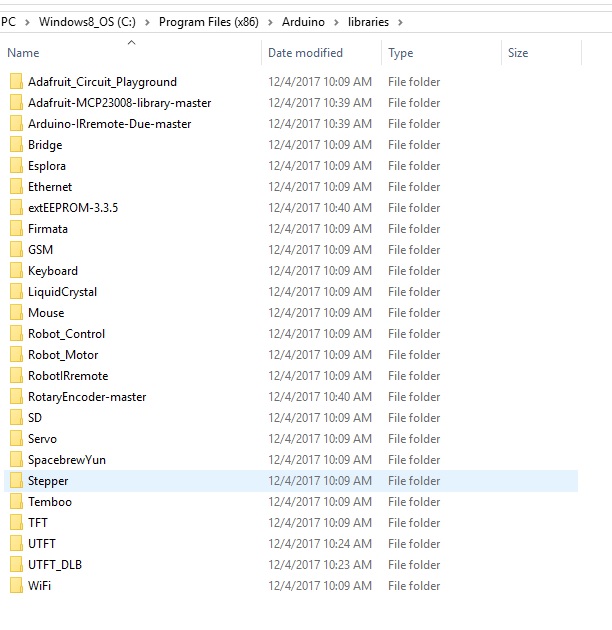
Task: Select the GSM folder icon
Action: tap(16, 250)
